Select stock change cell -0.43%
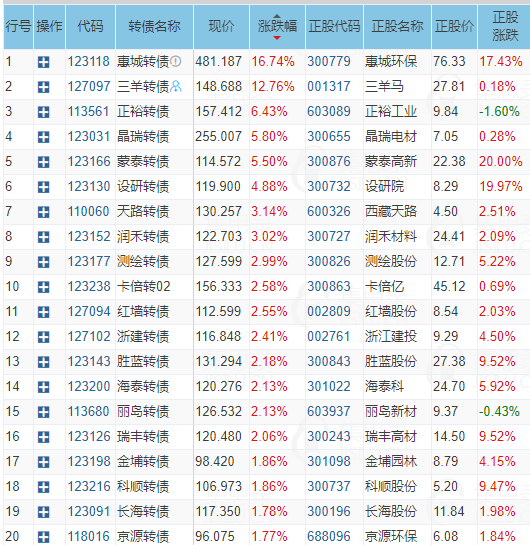530x545 pixels. [499, 412]
